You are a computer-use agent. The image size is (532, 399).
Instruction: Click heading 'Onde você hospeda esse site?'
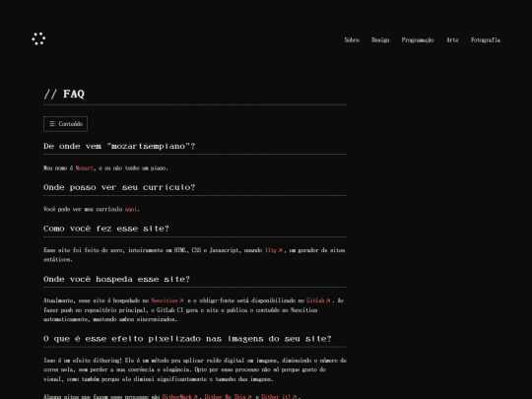tap(116, 279)
